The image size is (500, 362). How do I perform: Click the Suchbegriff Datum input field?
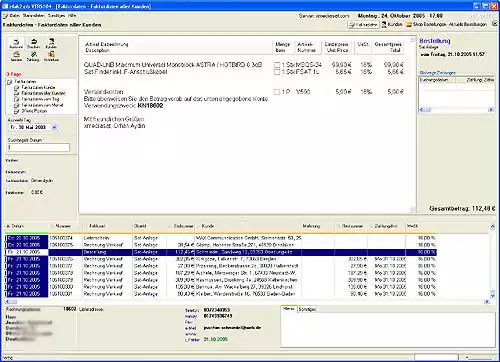point(39,147)
